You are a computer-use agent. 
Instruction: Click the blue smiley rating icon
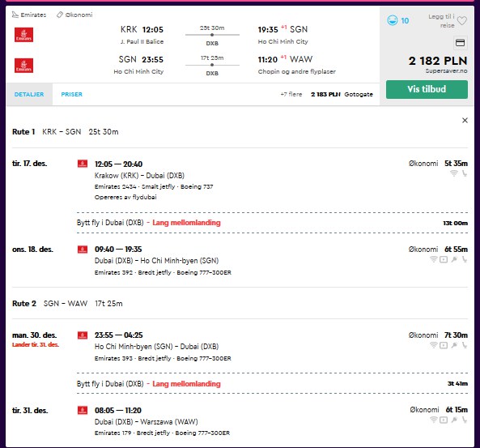392,20
